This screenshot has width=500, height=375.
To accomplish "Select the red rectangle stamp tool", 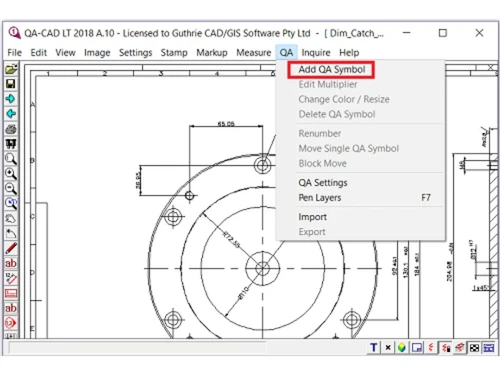I will coord(11,293).
